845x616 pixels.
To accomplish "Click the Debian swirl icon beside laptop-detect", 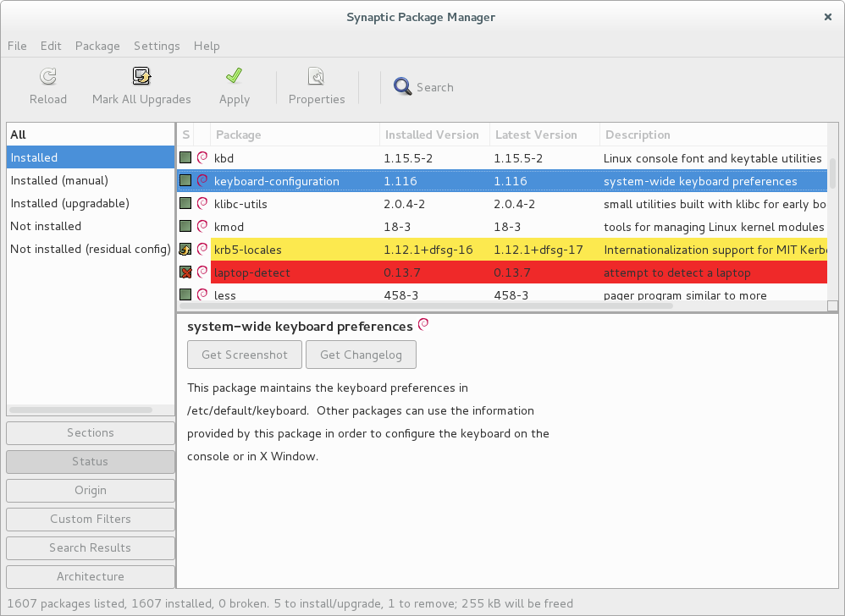I will [x=202, y=272].
